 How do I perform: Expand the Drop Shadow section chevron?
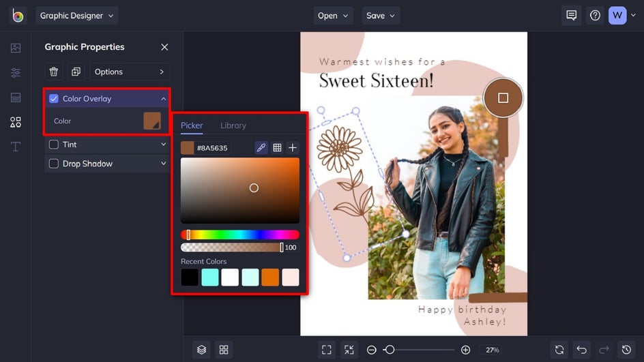tap(164, 164)
